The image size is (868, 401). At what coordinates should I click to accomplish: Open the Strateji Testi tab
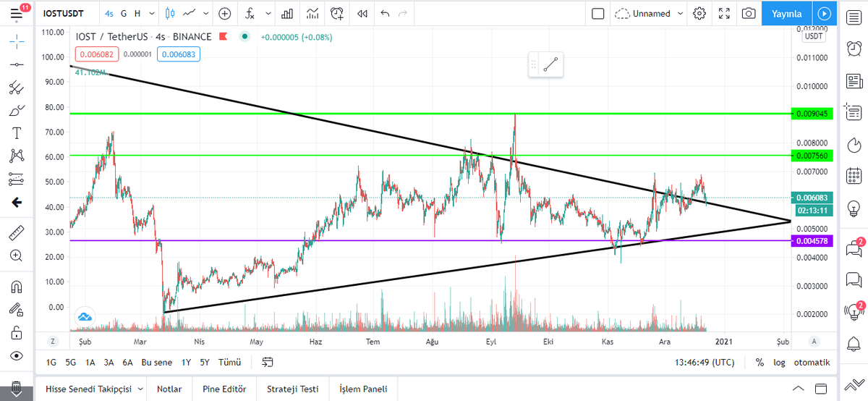(x=292, y=389)
